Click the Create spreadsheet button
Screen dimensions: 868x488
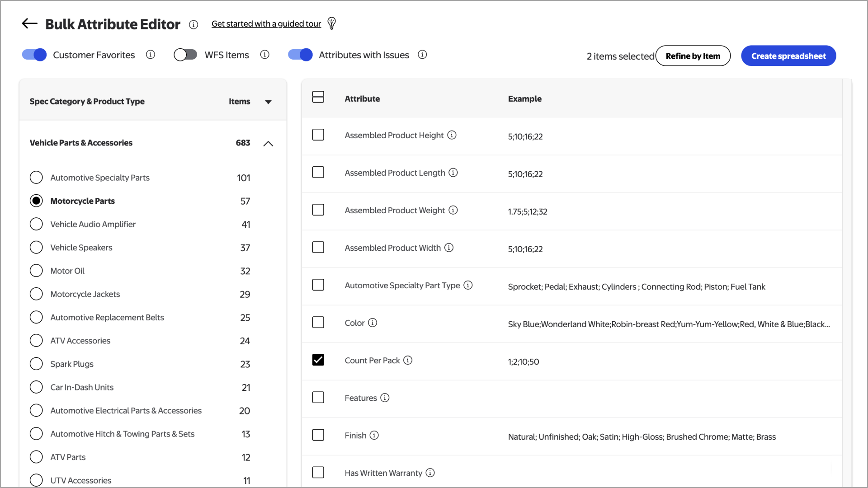pos(788,56)
